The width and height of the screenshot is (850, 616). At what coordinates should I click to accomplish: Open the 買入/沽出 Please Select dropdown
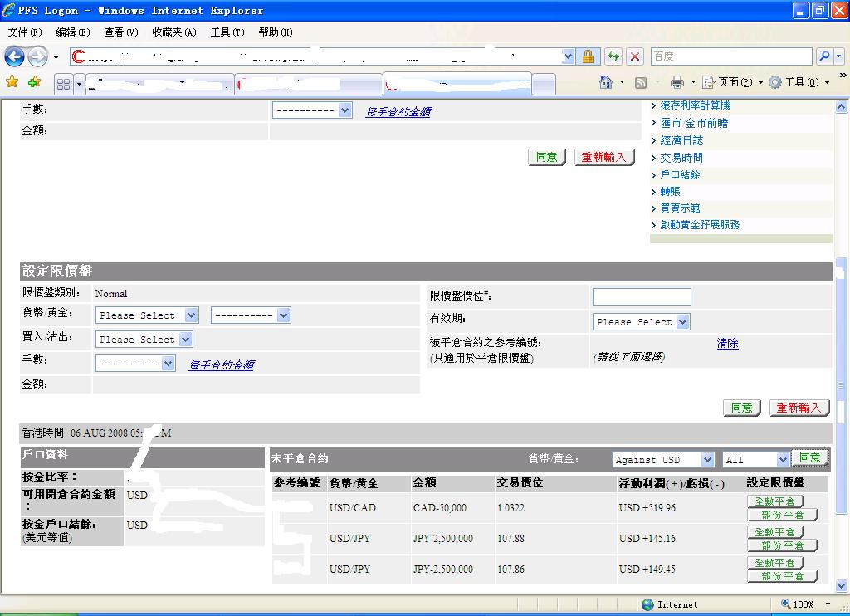tap(144, 340)
